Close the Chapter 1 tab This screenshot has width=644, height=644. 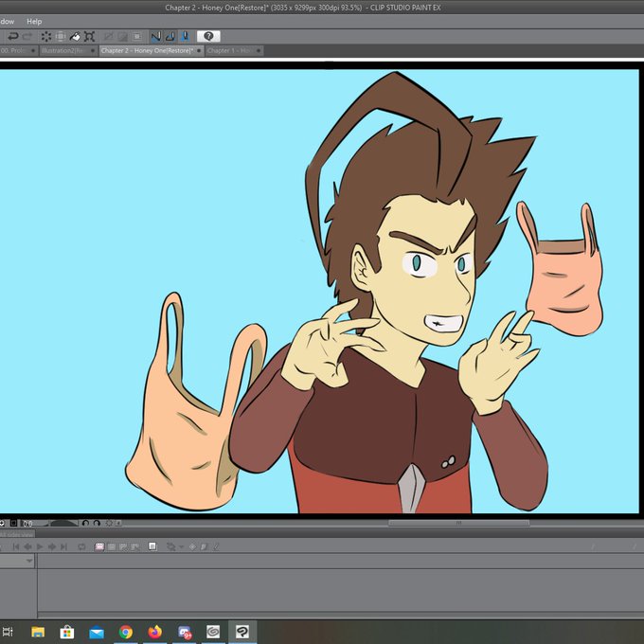[x=259, y=50]
